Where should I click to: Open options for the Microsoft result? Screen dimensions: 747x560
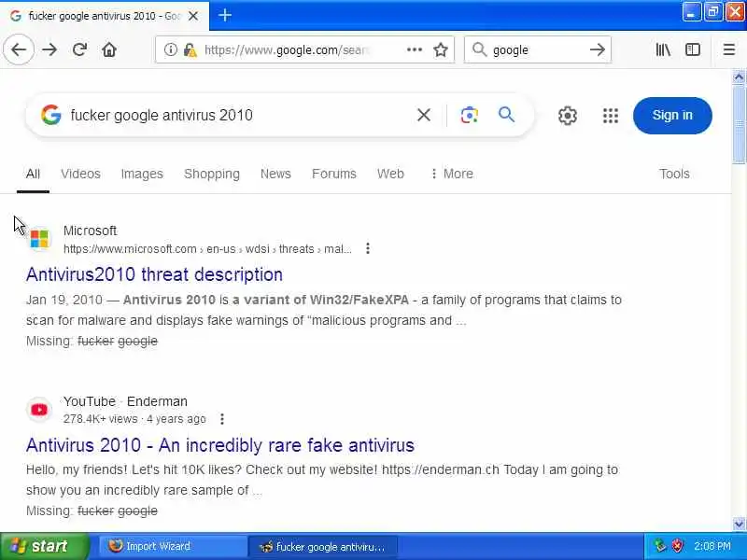(367, 248)
